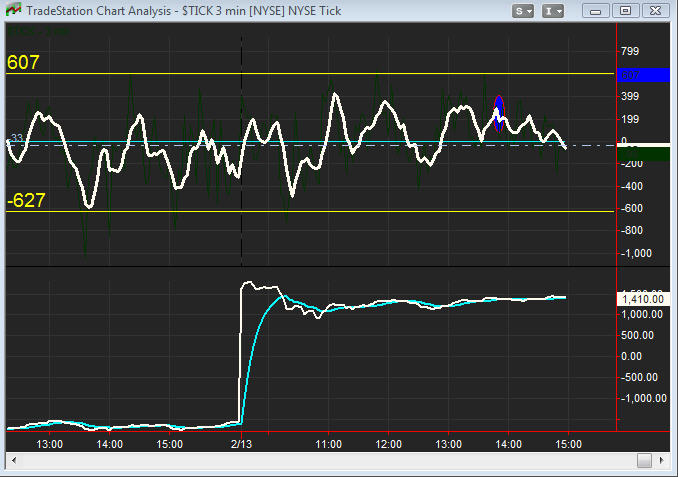
Task: Select the blue ellipse marker on TICK line
Action: click(499, 114)
